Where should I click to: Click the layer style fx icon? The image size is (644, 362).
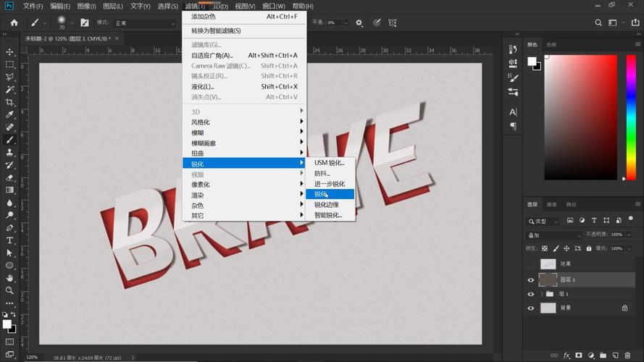point(566,355)
